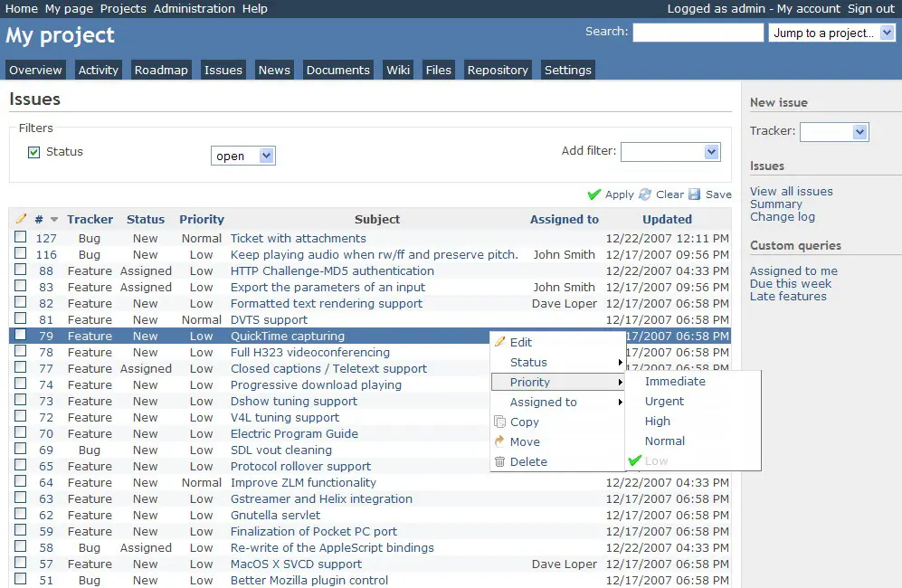Screen dimensions: 902x588
Task: Open the Assigned to me custom query
Action: pos(793,270)
